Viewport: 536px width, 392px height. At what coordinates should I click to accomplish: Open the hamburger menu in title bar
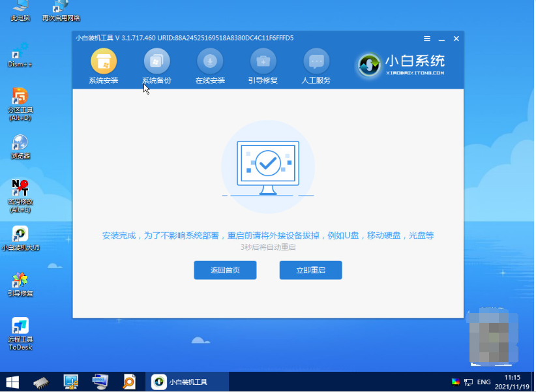tap(427, 38)
